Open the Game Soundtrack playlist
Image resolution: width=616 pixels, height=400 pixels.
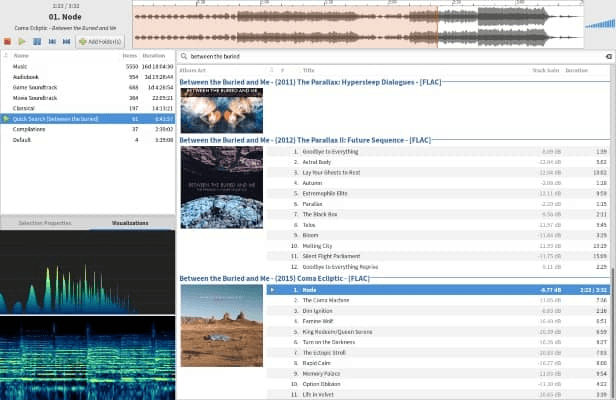88,87
